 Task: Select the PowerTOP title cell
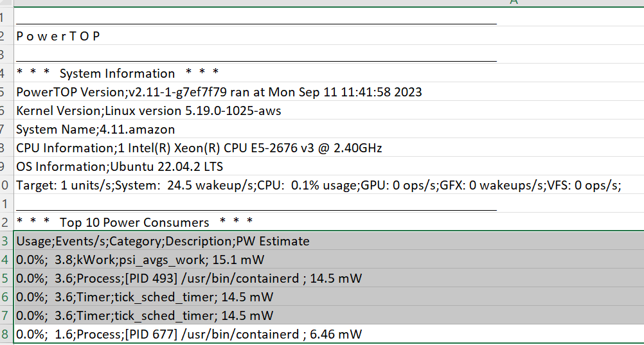tap(58, 36)
